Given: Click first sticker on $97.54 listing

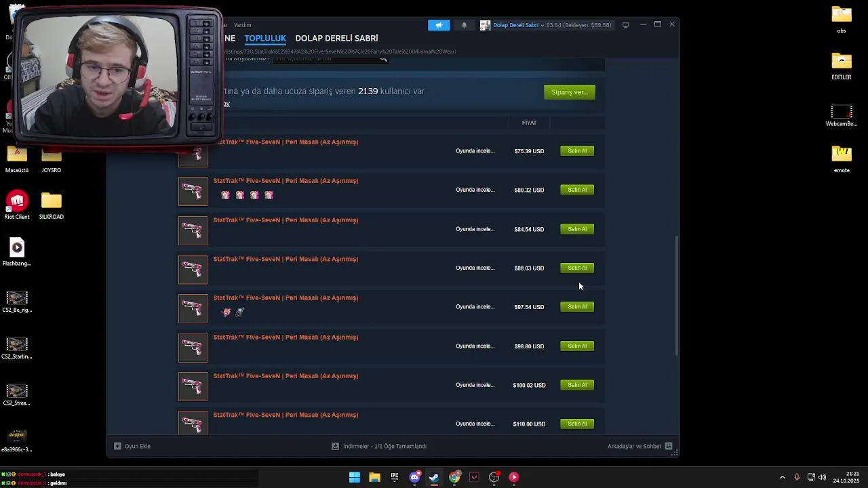Looking at the screenshot, I should pyautogui.click(x=226, y=312).
